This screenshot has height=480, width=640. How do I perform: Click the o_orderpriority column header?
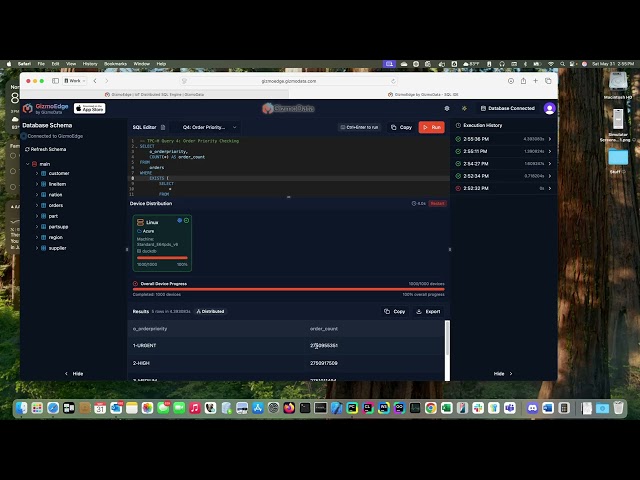[150, 329]
